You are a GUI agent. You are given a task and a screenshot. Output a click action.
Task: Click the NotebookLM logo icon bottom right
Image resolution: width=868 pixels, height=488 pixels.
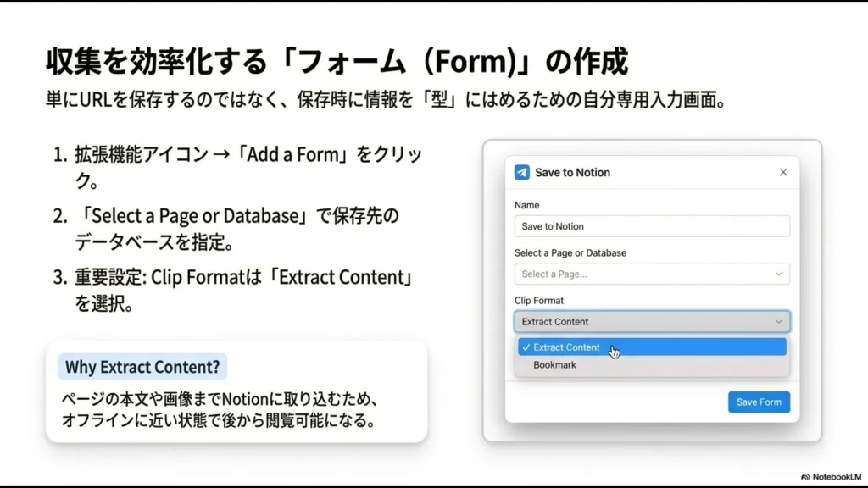(805, 477)
